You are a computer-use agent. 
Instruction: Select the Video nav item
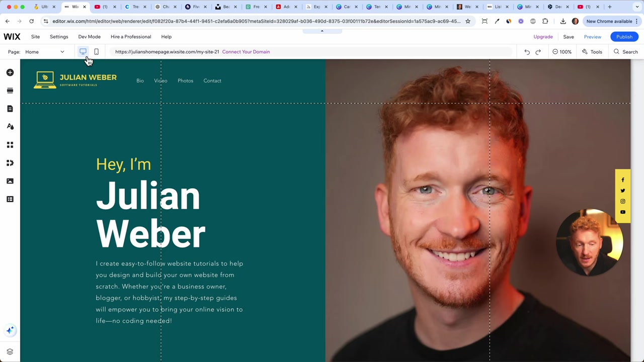click(160, 81)
